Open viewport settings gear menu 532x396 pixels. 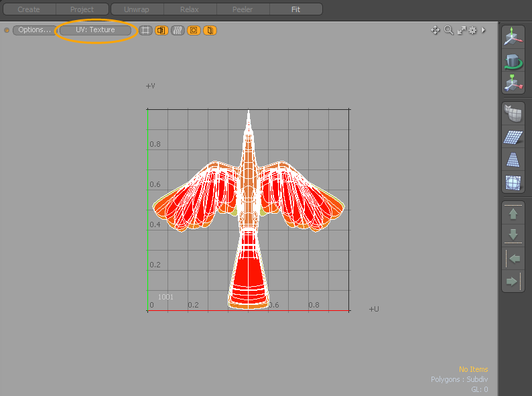(472, 30)
